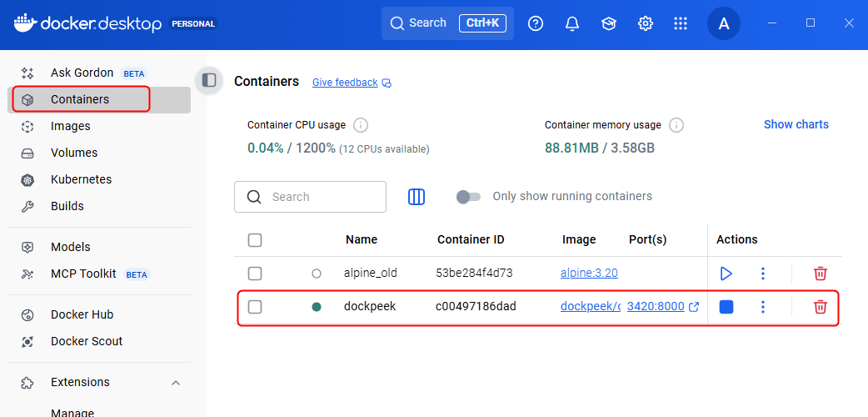Image resolution: width=868 pixels, height=417 pixels.
Task: Collapse the Extensions section
Action: point(176,383)
